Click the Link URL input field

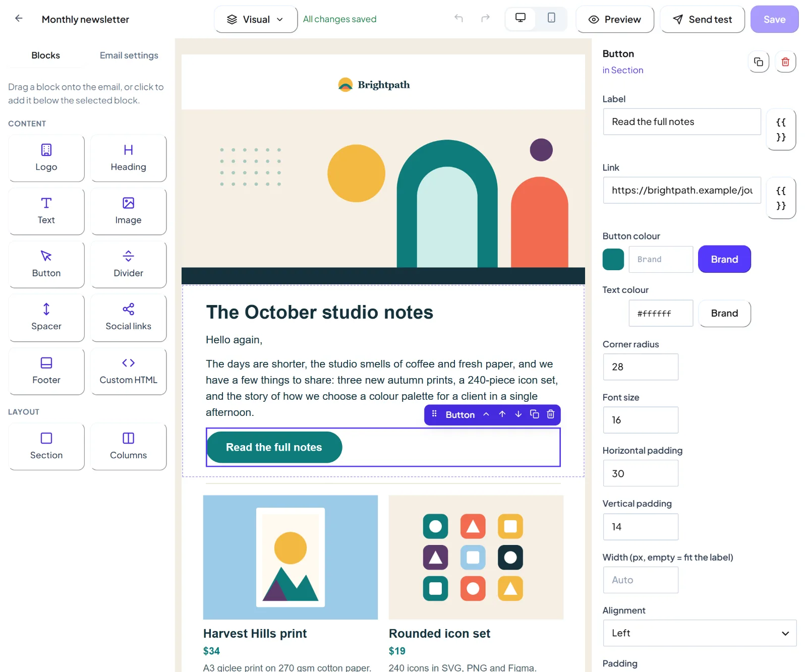pyautogui.click(x=682, y=190)
